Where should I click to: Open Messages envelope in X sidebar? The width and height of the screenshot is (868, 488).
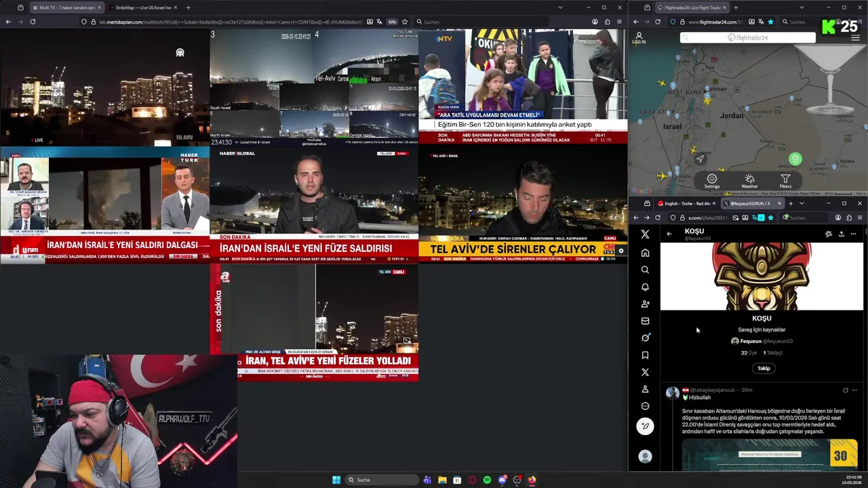coord(645,321)
